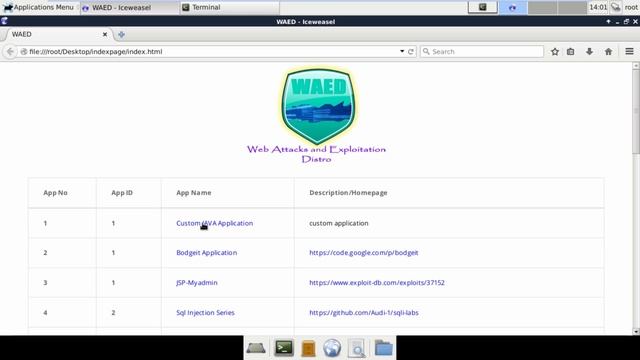Click the App No column header
640x360 pixels.
[56, 193]
